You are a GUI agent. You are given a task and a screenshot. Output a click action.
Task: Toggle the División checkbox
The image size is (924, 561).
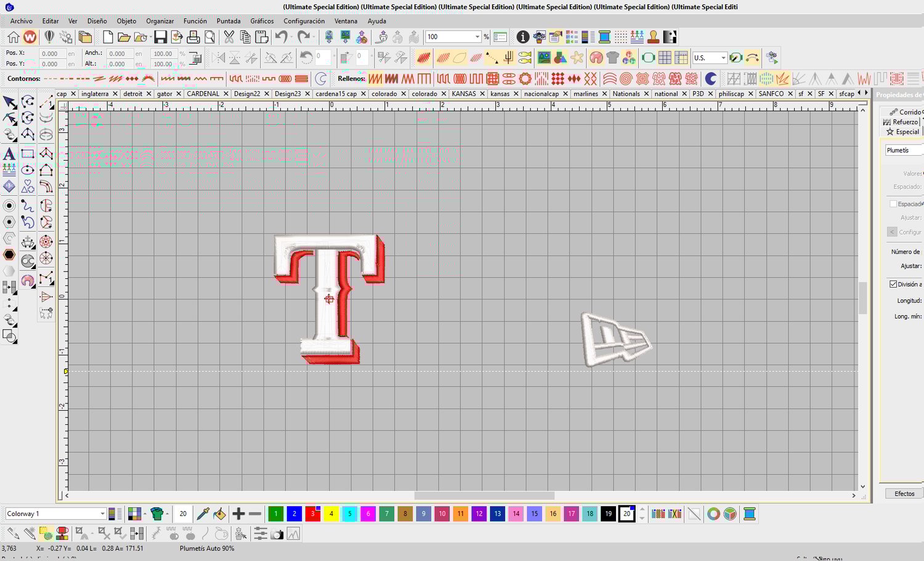pos(893,284)
